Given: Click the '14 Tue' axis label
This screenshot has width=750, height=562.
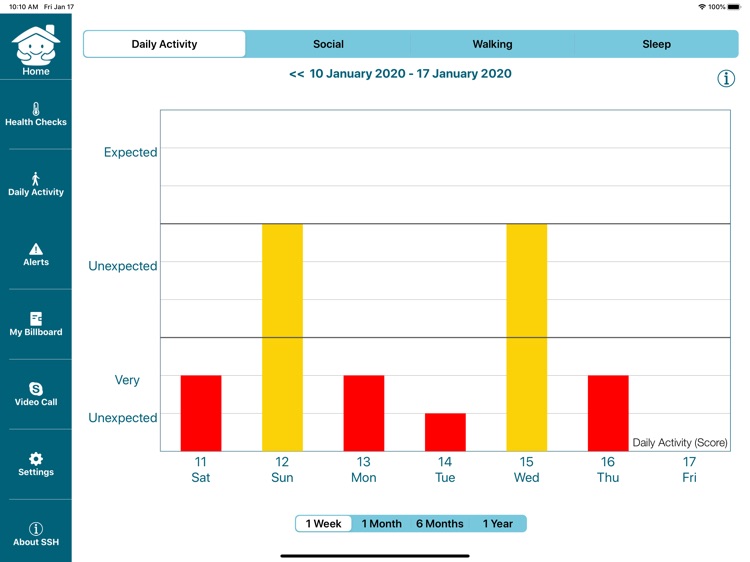Looking at the screenshot, I should [x=445, y=469].
